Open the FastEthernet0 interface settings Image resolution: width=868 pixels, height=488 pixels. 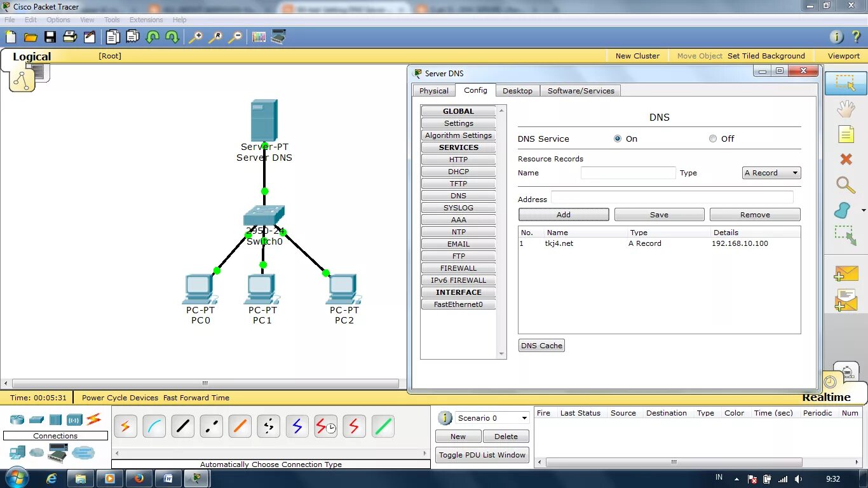tap(458, 304)
